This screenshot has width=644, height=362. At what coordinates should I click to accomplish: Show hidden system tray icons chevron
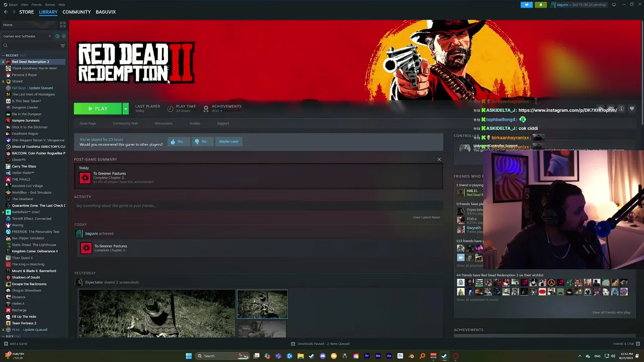580,356
